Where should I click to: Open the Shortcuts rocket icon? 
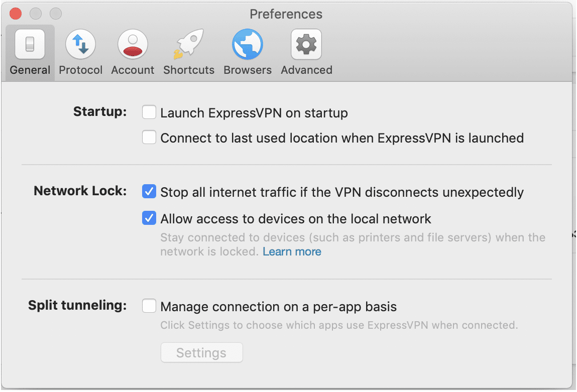click(x=188, y=45)
